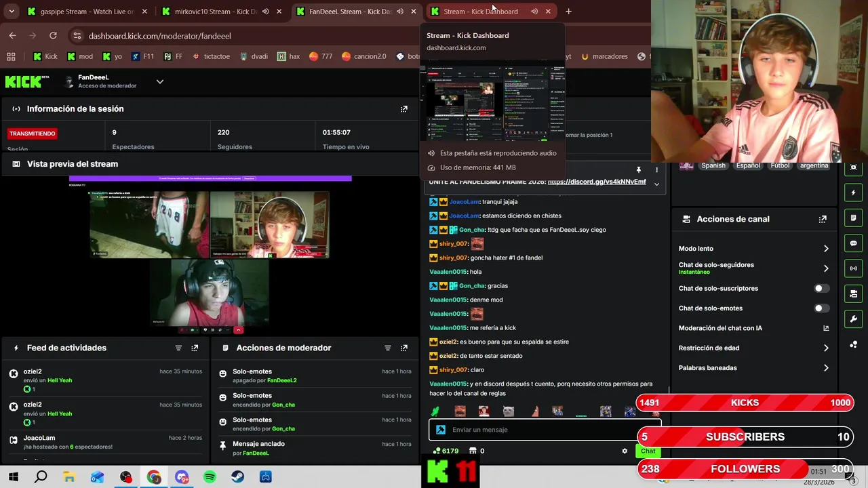Open Windows Start menu
The image size is (868, 488).
[13, 477]
